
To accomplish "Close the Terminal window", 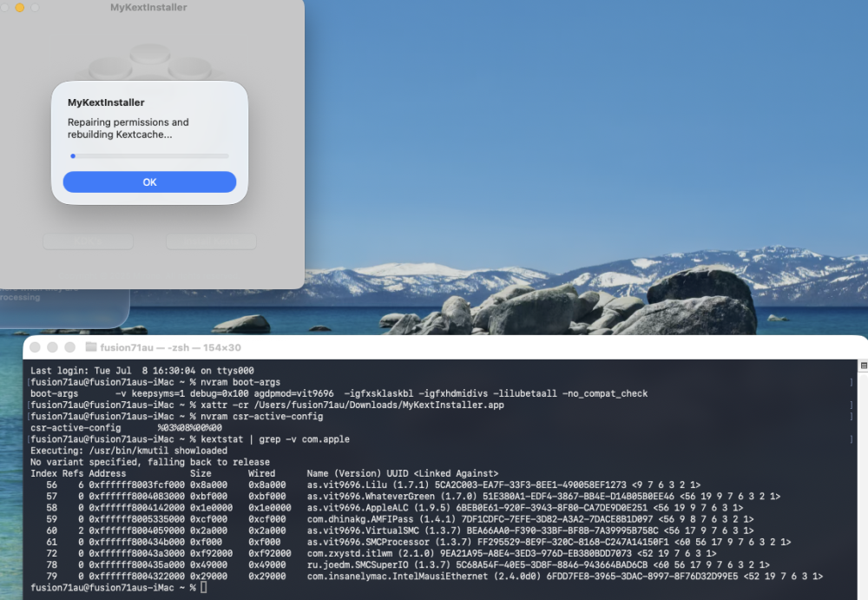I will click(35, 346).
